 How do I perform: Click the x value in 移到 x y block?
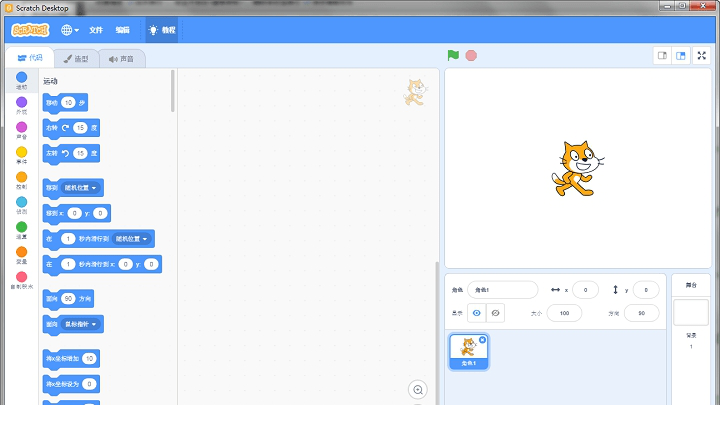pyautogui.click(x=74, y=213)
